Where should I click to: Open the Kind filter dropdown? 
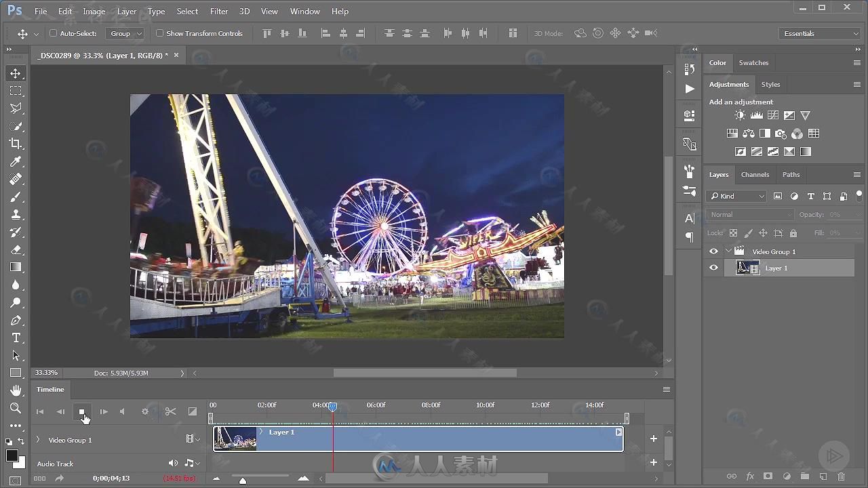click(736, 196)
